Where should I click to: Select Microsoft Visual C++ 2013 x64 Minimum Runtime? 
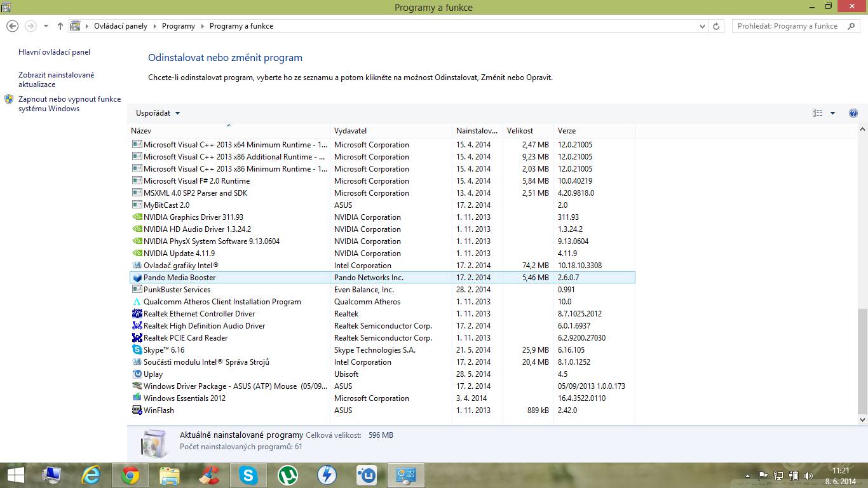[x=383, y=145]
